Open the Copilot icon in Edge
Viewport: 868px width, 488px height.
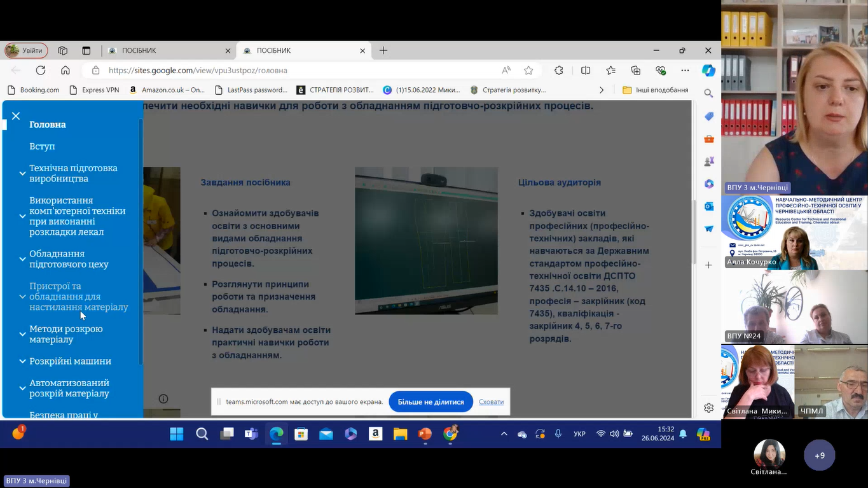pos(708,71)
